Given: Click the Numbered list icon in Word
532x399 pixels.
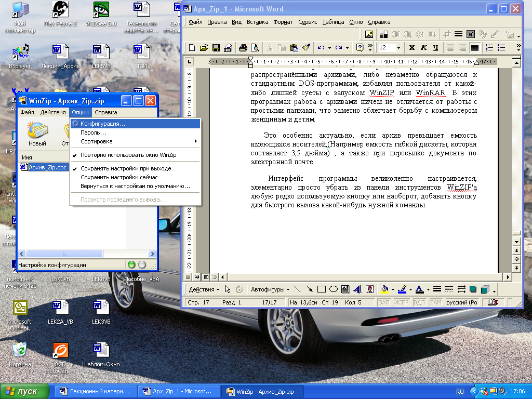Looking at the screenshot, I should point(489,48).
